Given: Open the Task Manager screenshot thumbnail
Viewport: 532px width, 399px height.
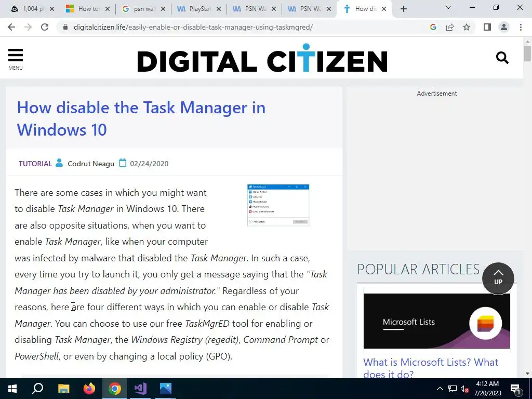Looking at the screenshot, I should pos(278,205).
